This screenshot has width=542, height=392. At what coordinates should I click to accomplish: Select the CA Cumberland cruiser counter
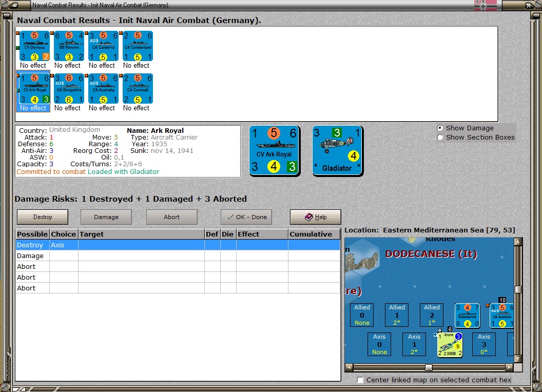click(x=138, y=46)
